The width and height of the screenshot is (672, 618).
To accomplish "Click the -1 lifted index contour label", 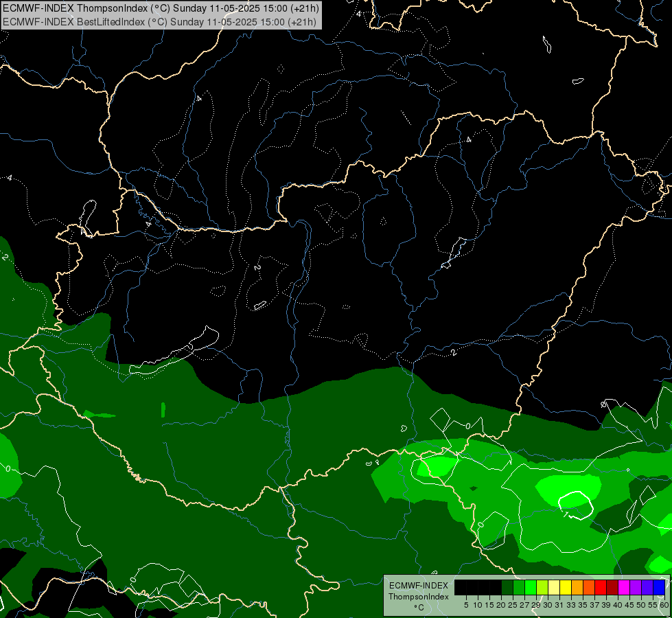I will tap(566, 514).
